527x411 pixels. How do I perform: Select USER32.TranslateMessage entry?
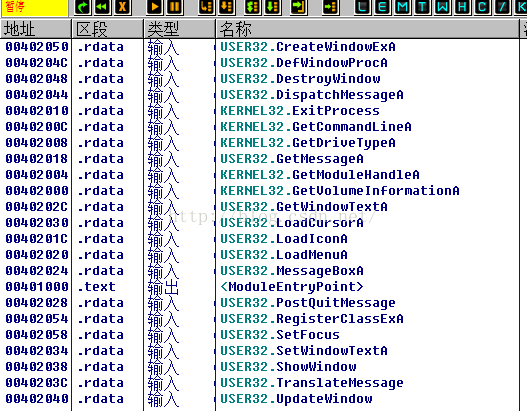[312, 383]
